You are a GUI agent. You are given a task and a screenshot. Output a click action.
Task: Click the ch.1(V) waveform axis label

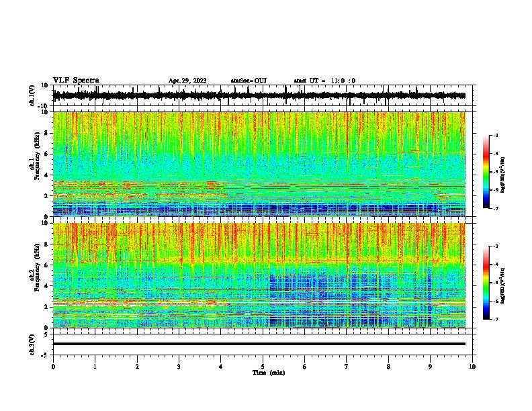[32, 95]
